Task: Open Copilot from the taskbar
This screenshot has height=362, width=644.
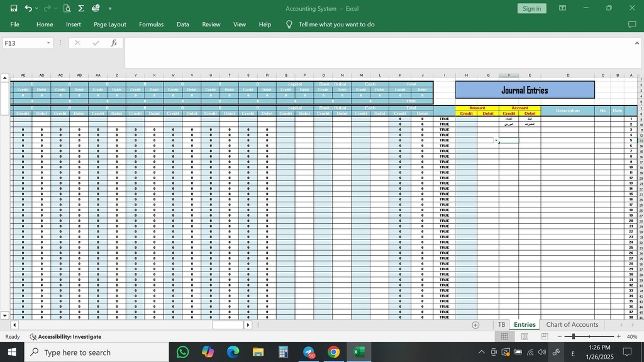Action: [208, 352]
